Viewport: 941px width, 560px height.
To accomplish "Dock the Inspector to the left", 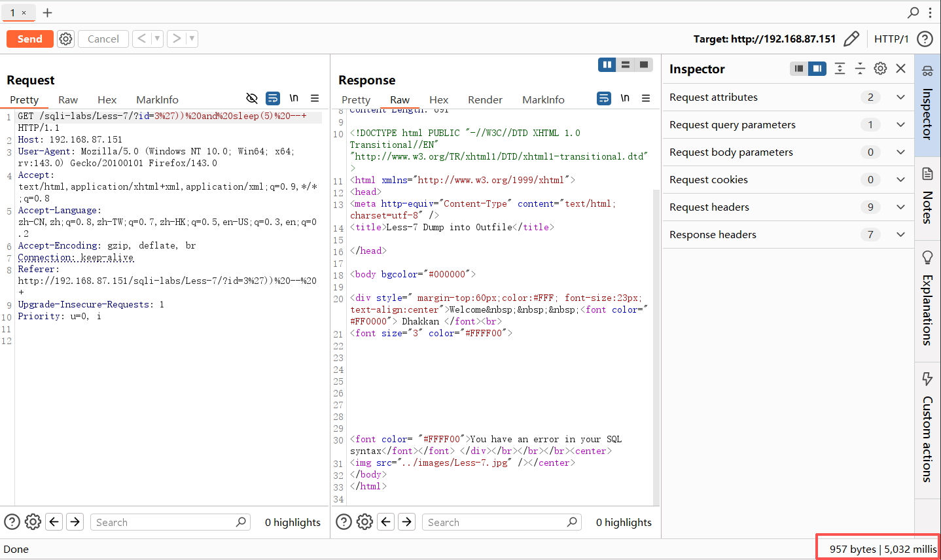I will coord(798,69).
